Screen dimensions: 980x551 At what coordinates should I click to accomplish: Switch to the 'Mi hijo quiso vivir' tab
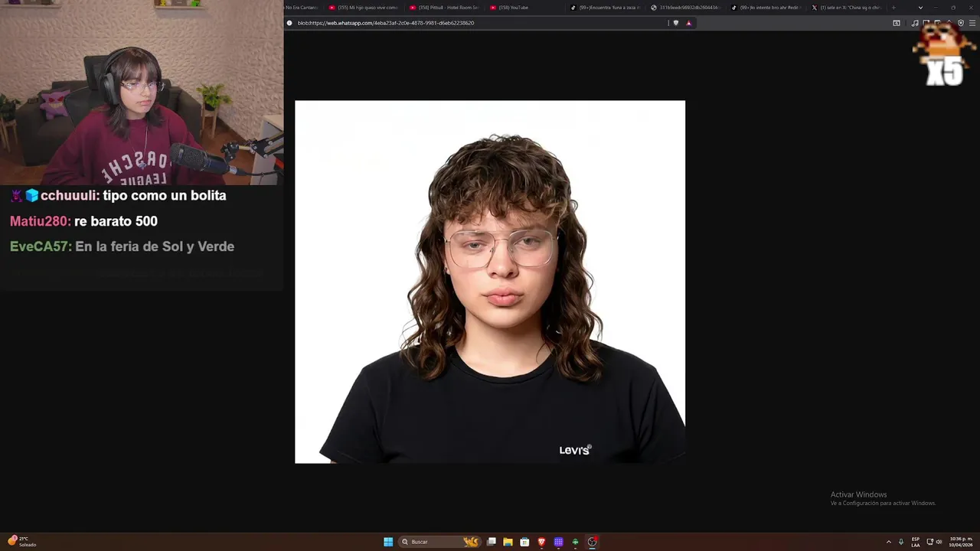tap(364, 8)
